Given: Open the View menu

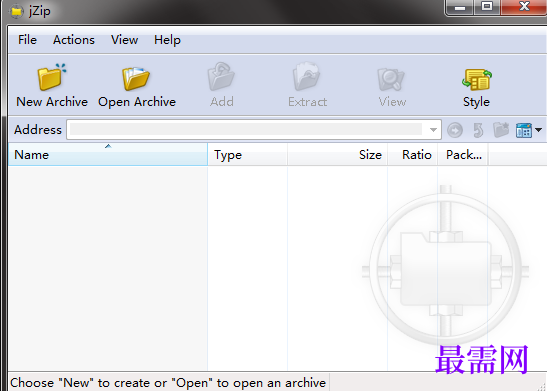Looking at the screenshot, I should click(125, 40).
